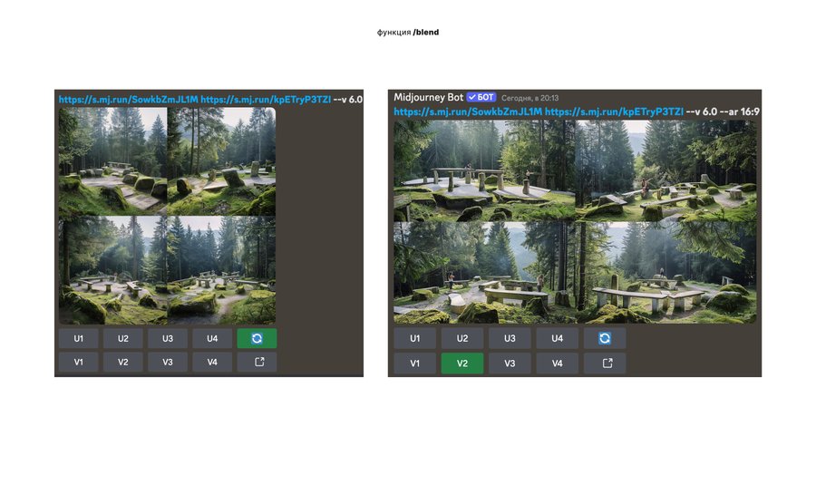Click the green refresh icon in left panel
The height and width of the screenshot is (504, 816).
[257, 338]
